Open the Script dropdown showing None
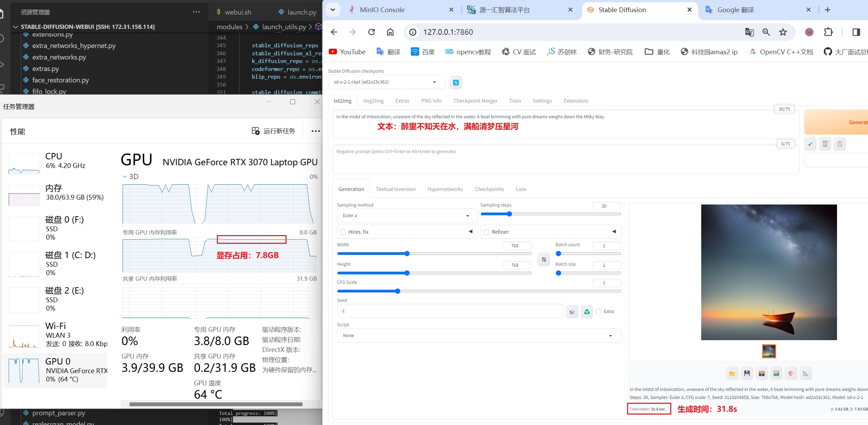The image size is (868, 425). point(479,336)
